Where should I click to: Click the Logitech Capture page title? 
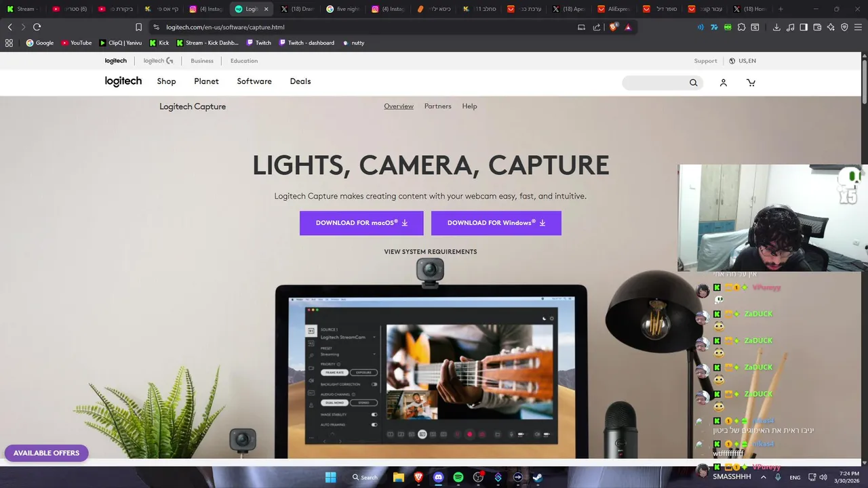(x=193, y=106)
